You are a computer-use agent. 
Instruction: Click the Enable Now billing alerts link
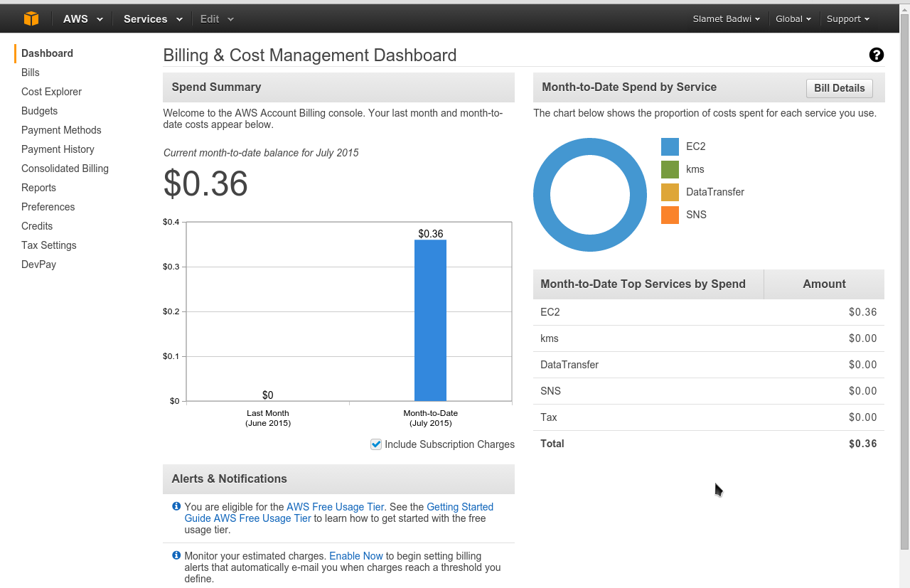[x=356, y=556]
